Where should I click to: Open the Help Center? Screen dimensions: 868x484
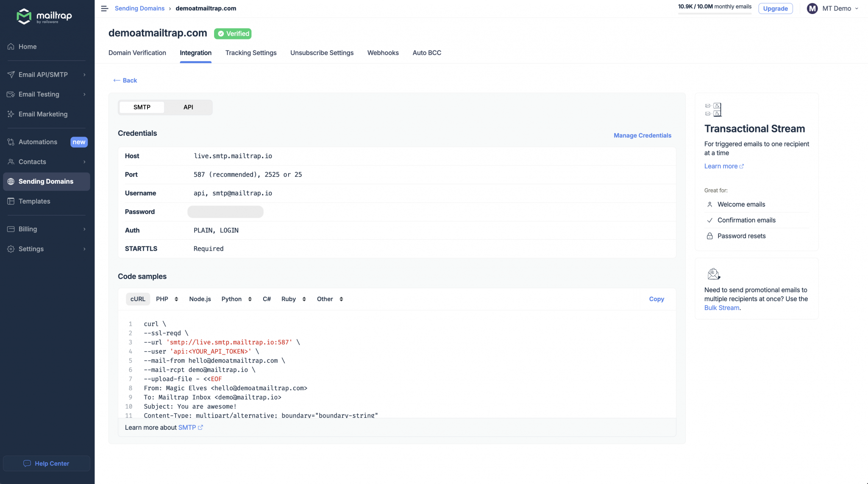[47, 463]
